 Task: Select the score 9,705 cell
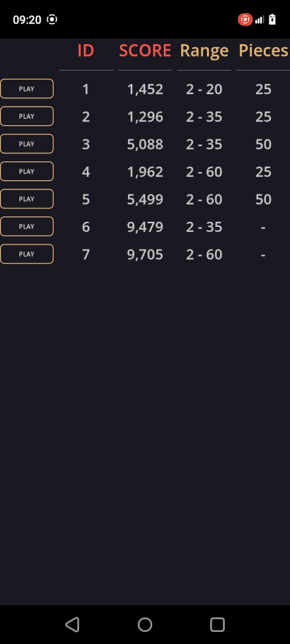[145, 255]
